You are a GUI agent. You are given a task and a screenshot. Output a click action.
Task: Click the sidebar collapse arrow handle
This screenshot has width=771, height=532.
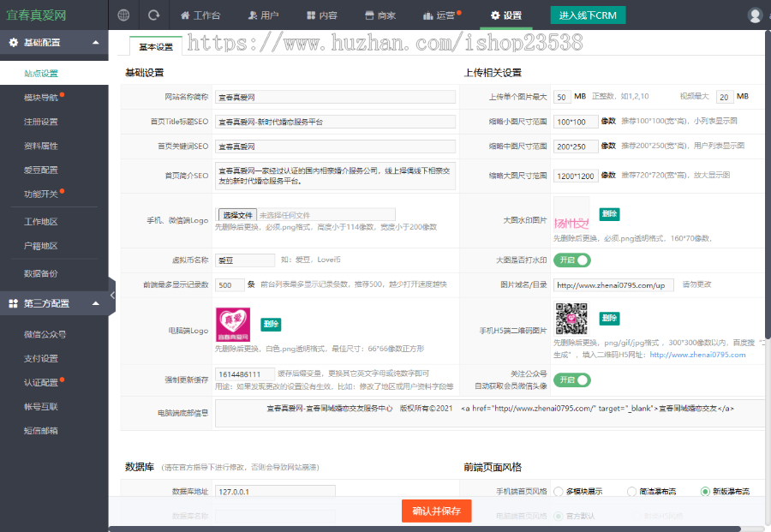[112, 296]
